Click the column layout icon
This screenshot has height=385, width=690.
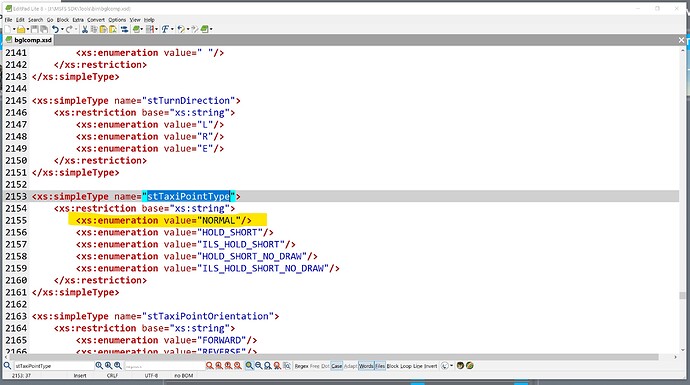pos(150,29)
